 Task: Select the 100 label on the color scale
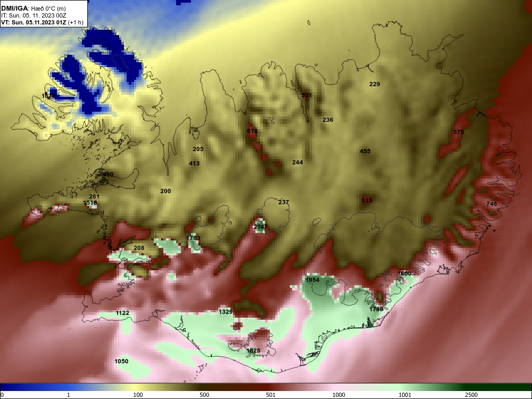click(138, 395)
